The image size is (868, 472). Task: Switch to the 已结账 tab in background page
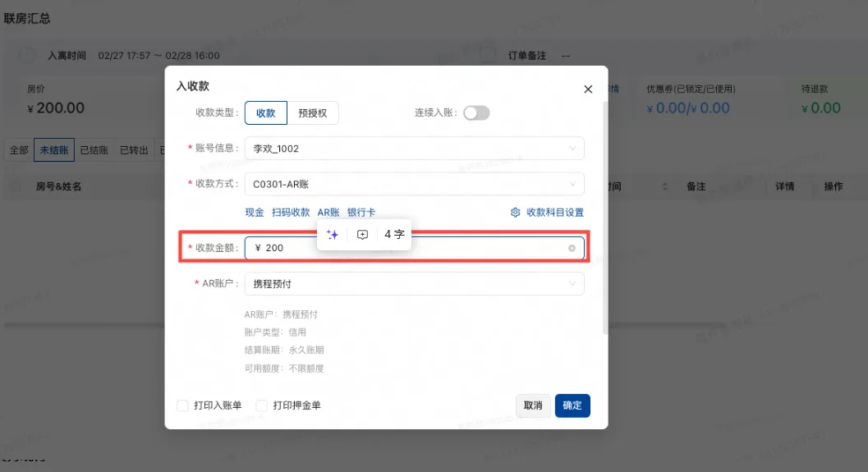[94, 150]
